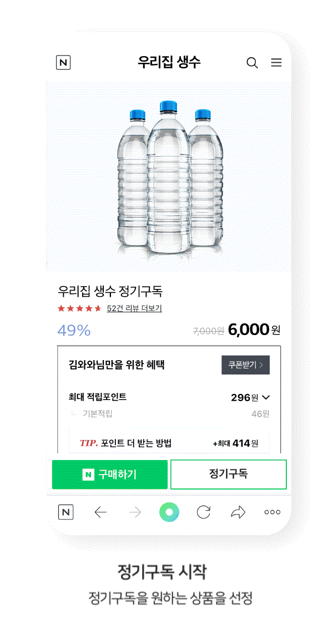The height and width of the screenshot is (644, 333).
Task: Tap the share icon in the bottom toolbar
Action: pyautogui.click(x=238, y=512)
